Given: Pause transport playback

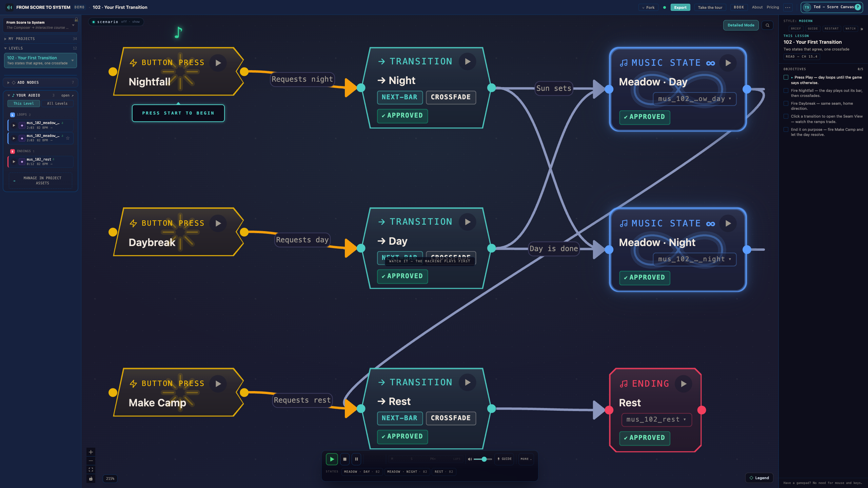Looking at the screenshot, I should coord(356,459).
